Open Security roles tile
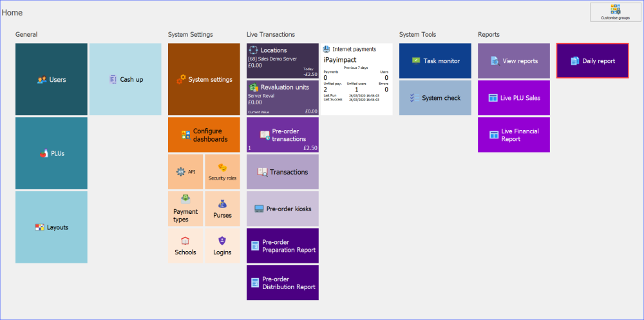 click(x=222, y=172)
